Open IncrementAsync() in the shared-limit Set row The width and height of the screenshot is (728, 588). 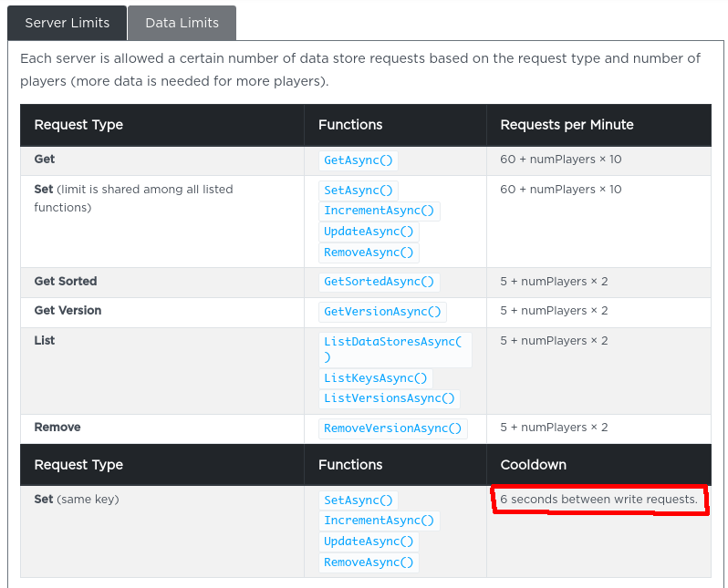(379, 211)
